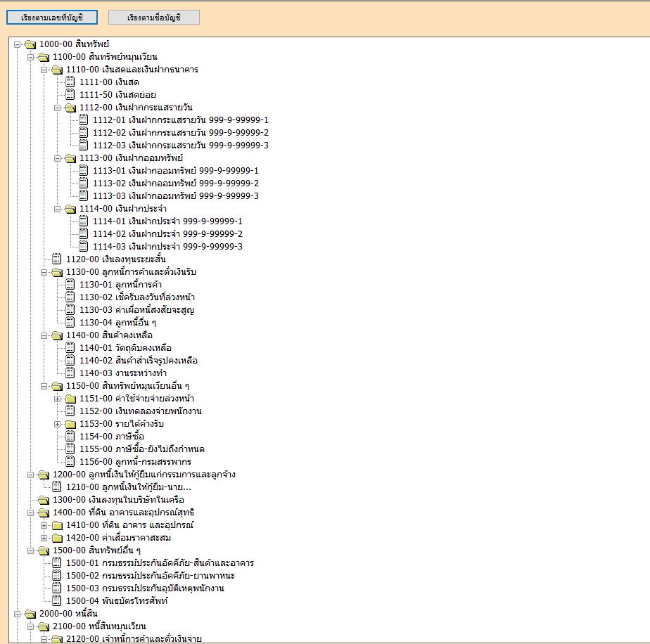Click the document icon of 1111-00

(x=70, y=82)
